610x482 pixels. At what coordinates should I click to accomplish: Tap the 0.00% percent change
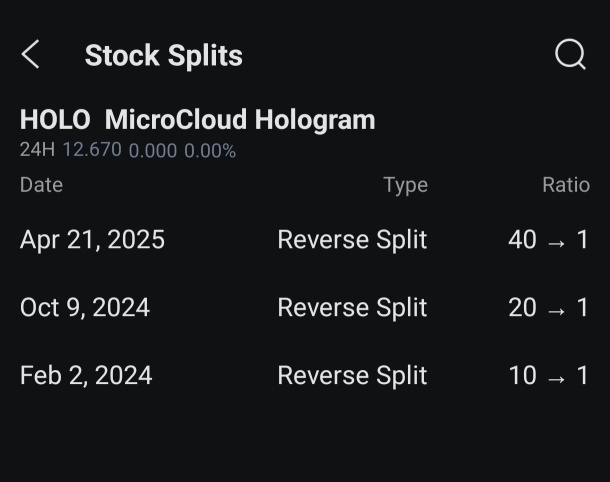[x=210, y=151]
